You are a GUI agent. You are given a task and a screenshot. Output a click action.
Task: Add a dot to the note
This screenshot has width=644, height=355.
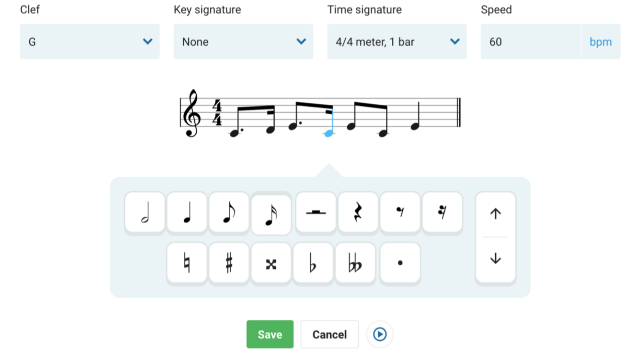(x=400, y=263)
